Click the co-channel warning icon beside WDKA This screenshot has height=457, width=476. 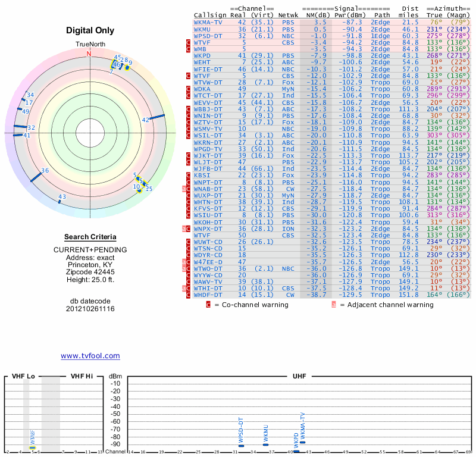(189, 89)
